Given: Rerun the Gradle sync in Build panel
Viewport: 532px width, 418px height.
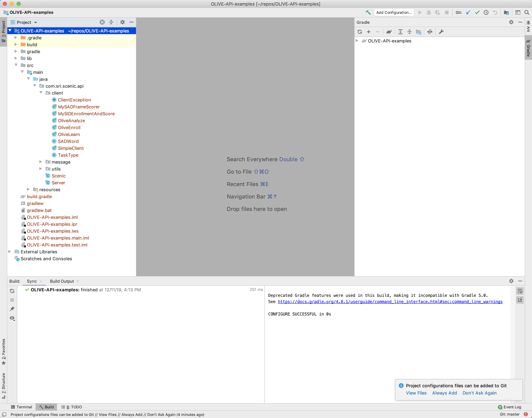Looking at the screenshot, I should pos(12,291).
